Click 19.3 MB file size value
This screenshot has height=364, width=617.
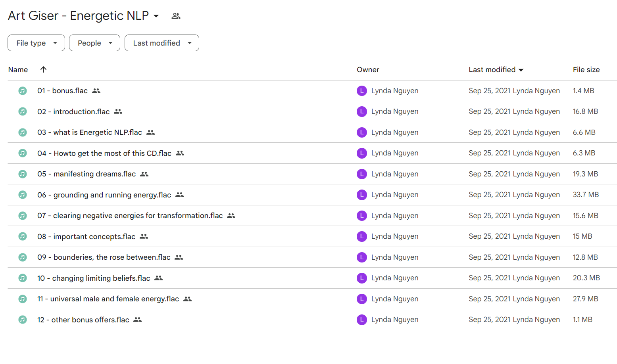tap(585, 174)
